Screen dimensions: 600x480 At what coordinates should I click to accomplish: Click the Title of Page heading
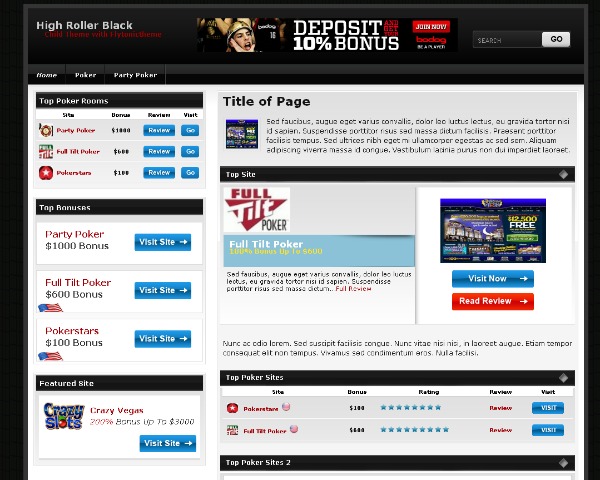267,101
